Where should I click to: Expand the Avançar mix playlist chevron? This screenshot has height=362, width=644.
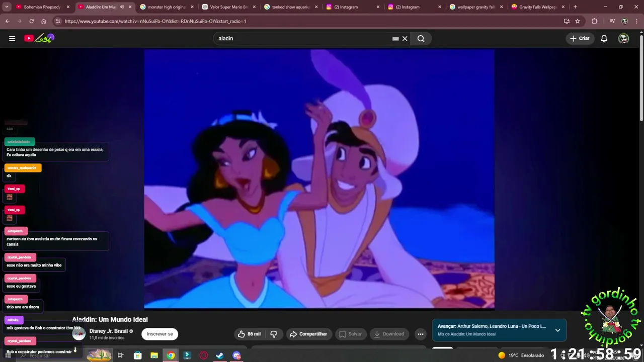pyautogui.click(x=557, y=330)
